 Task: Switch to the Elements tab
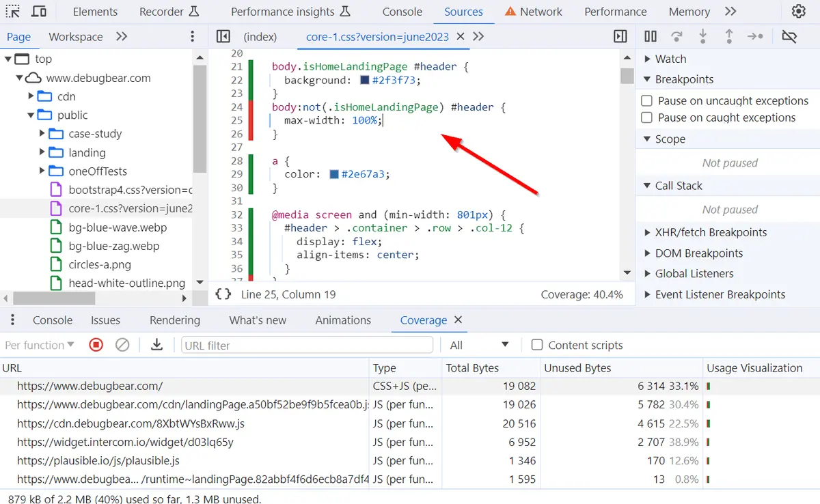95,12
